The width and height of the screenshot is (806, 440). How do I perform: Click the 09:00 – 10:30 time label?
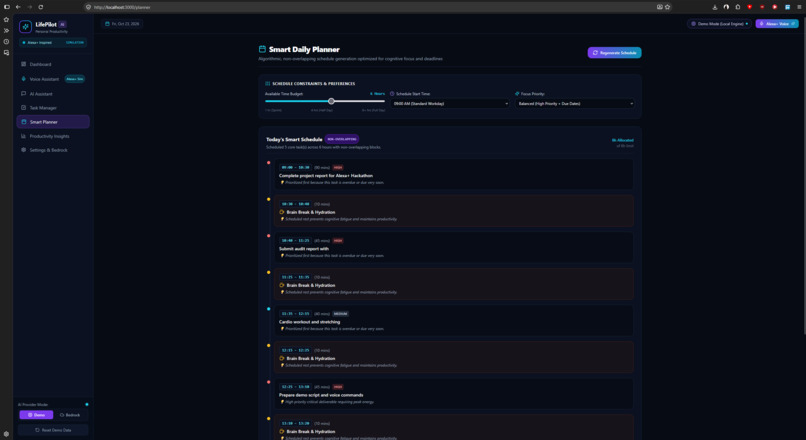296,167
